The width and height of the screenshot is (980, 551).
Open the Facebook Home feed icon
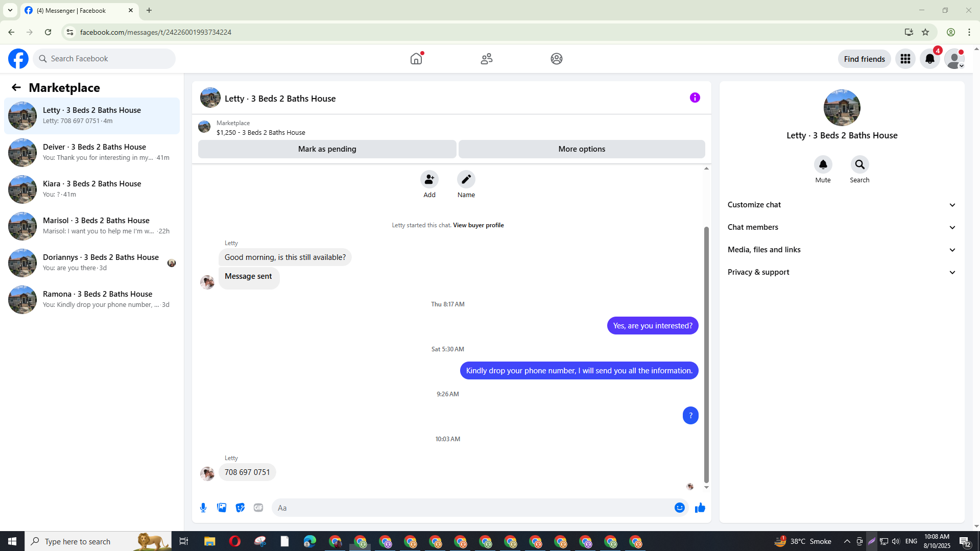416,59
